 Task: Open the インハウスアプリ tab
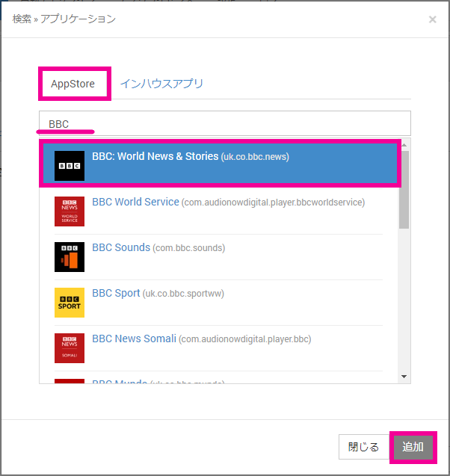tap(162, 84)
